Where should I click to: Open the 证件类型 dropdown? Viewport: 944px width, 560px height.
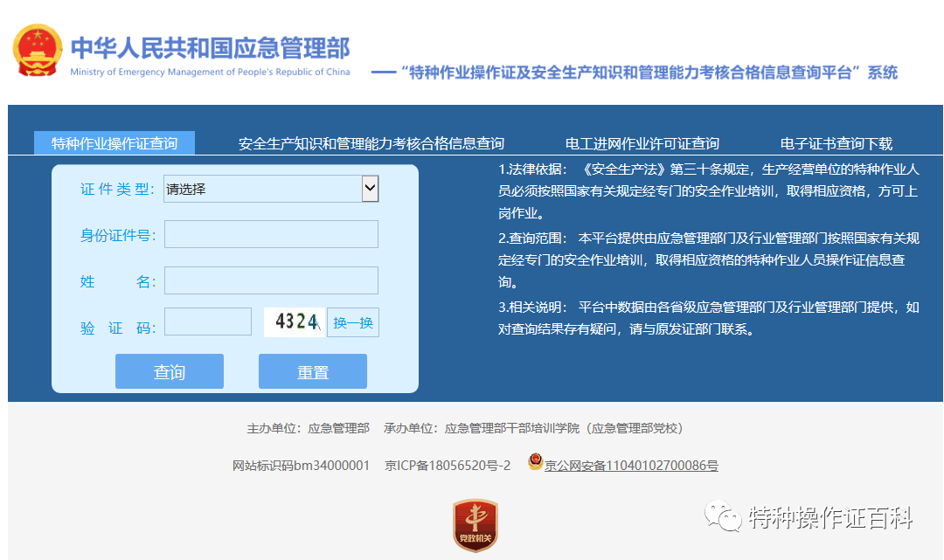click(271, 189)
